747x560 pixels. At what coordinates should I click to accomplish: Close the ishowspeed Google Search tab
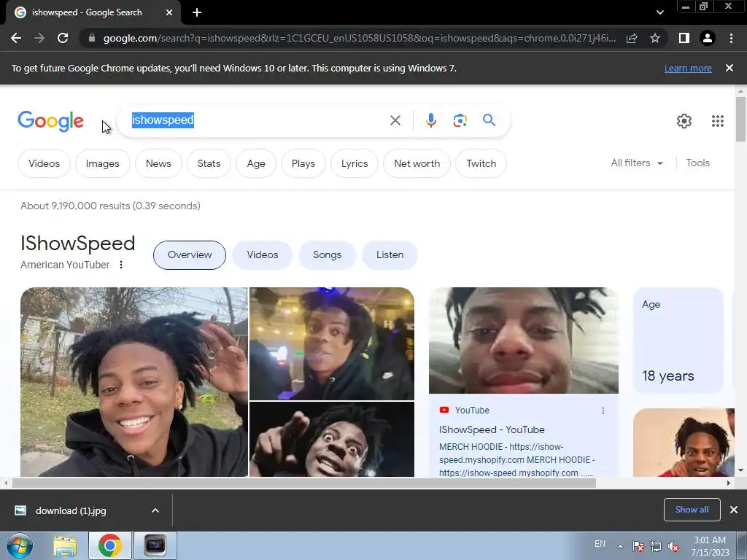tap(169, 12)
